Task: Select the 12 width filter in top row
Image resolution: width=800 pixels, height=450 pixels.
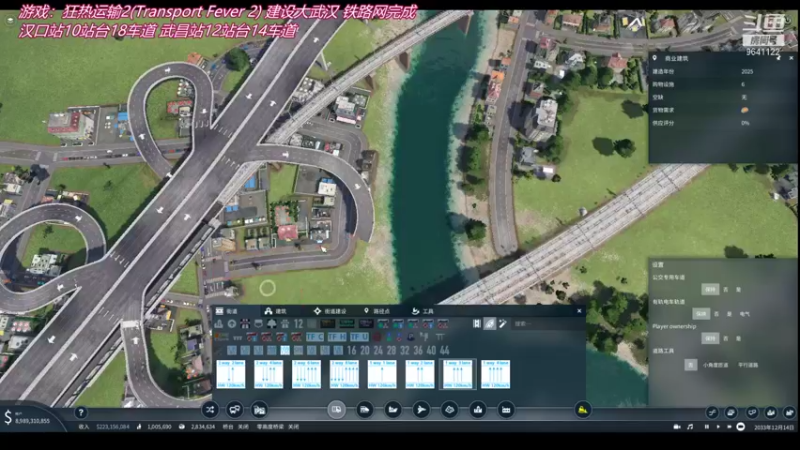Action: (x=298, y=323)
